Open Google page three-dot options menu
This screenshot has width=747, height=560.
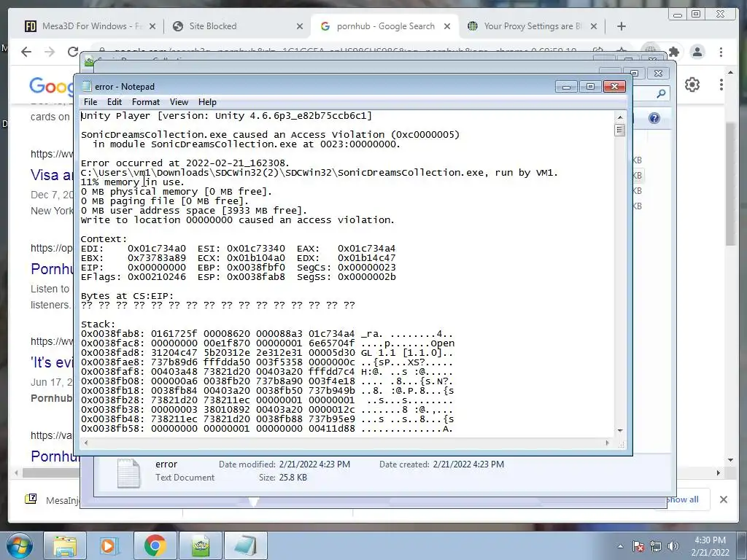point(721,85)
